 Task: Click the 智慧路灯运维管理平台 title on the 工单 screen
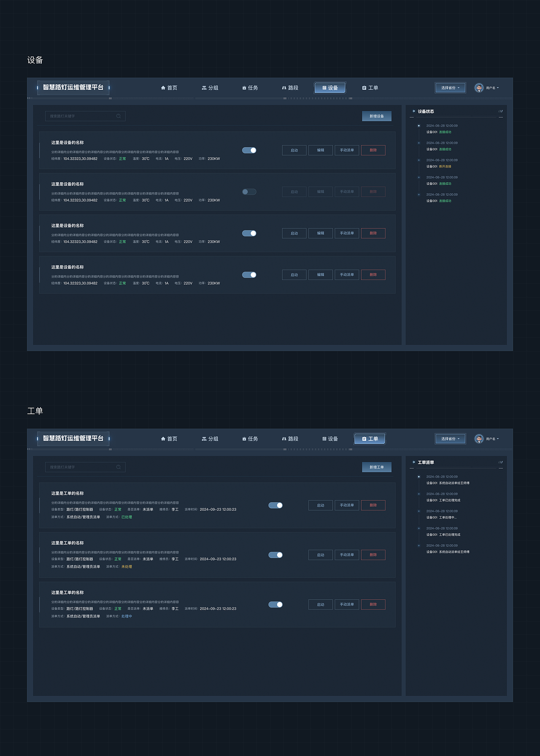(x=73, y=438)
